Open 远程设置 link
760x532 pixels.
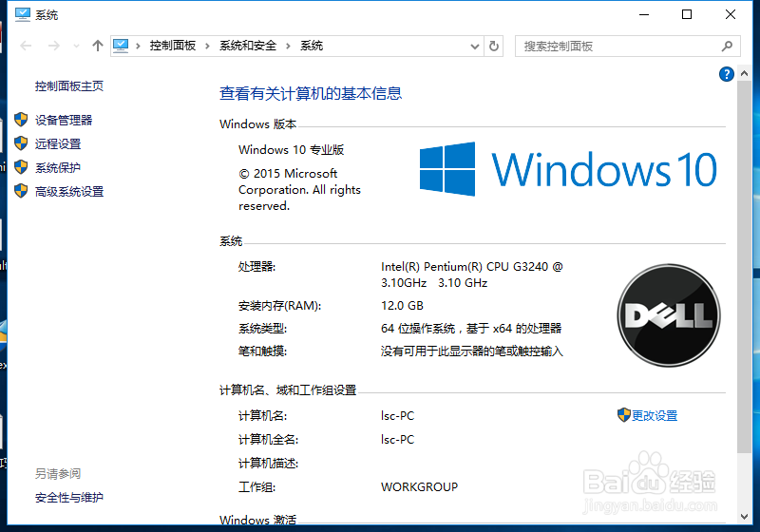click(58, 143)
